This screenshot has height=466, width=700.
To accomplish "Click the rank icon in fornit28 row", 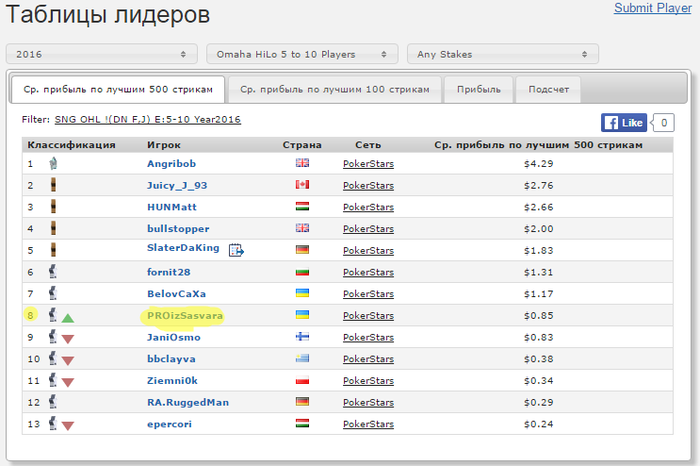I will [x=53, y=271].
